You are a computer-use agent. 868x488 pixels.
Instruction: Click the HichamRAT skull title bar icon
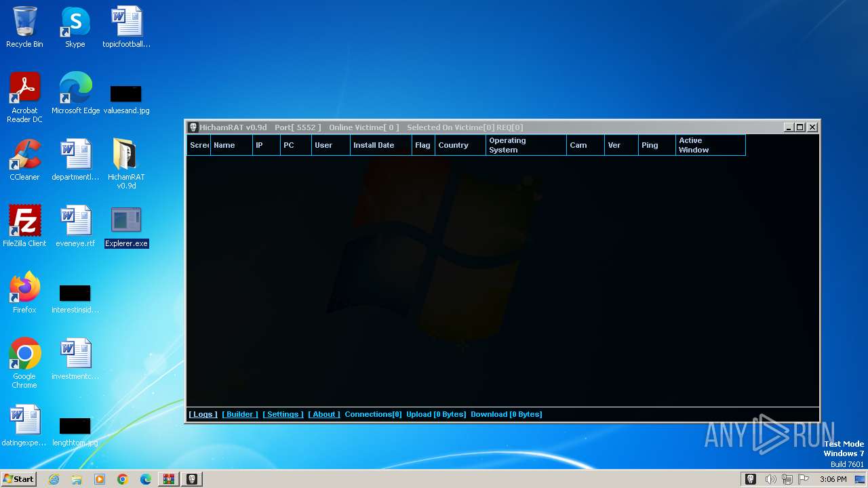click(x=193, y=127)
